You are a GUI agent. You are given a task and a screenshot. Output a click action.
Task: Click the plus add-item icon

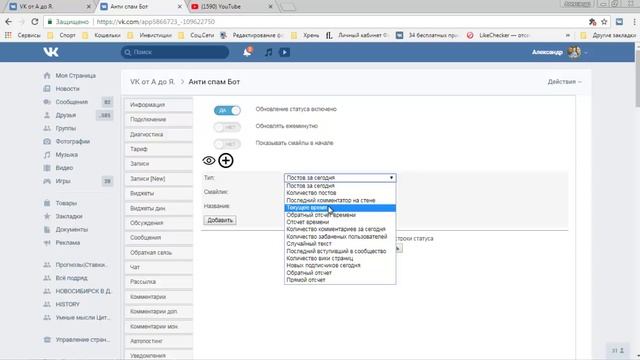pos(226,160)
